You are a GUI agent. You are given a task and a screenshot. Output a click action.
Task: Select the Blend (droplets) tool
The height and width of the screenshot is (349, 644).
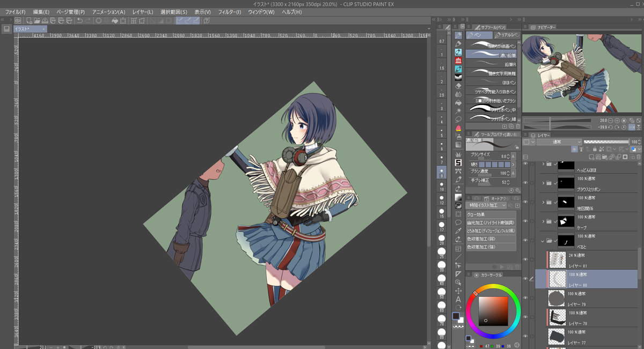(458, 94)
